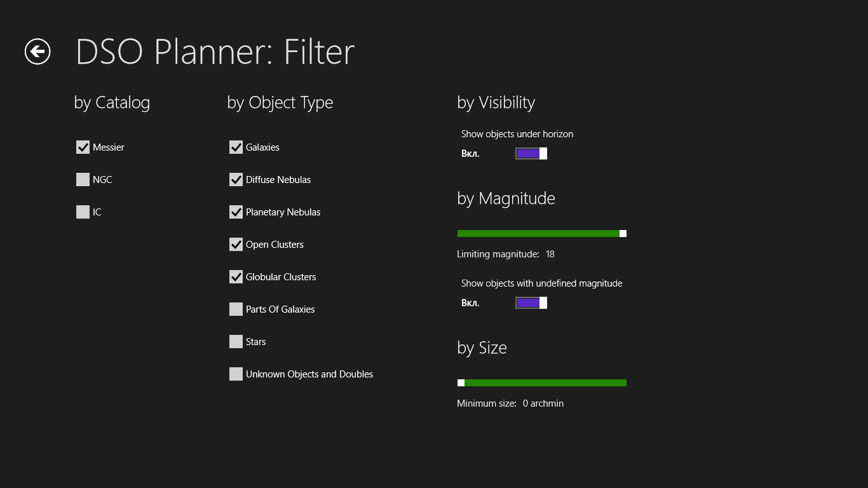Click the Messier label text
The width and height of the screenshot is (868, 488).
(x=109, y=147)
